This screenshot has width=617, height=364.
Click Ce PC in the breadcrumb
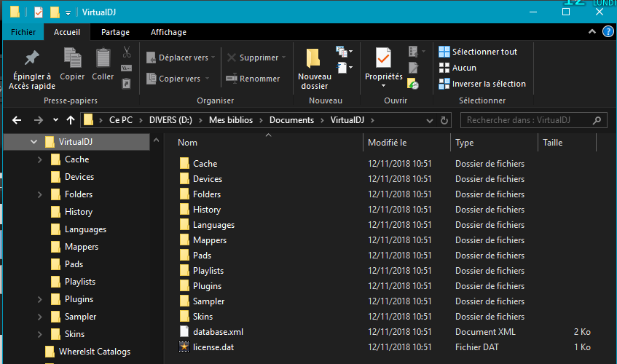(121, 120)
